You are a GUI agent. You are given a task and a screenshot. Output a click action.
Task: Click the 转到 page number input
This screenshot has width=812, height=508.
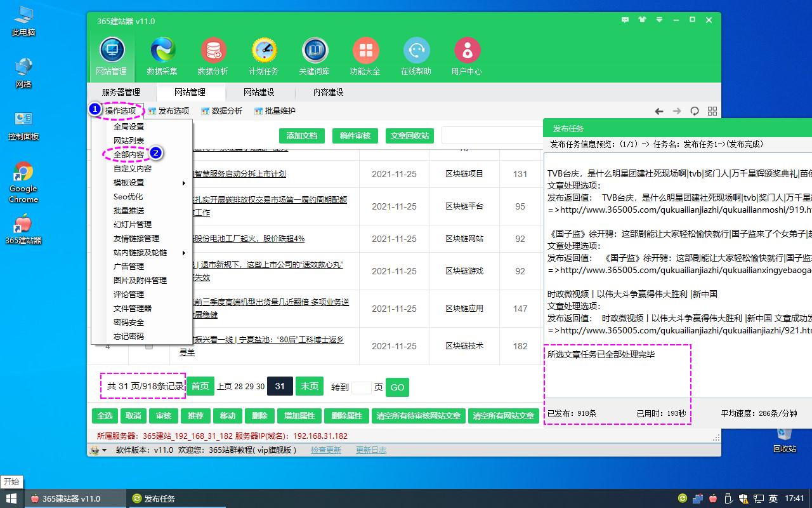point(361,387)
